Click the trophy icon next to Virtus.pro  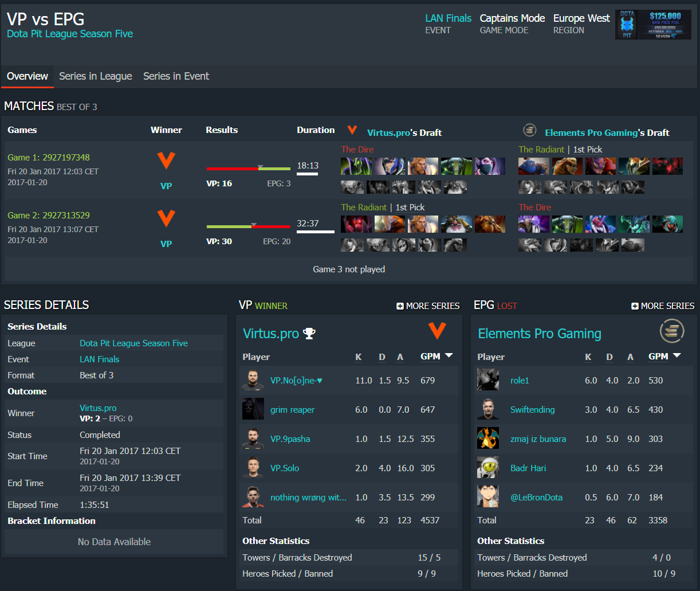click(x=309, y=334)
